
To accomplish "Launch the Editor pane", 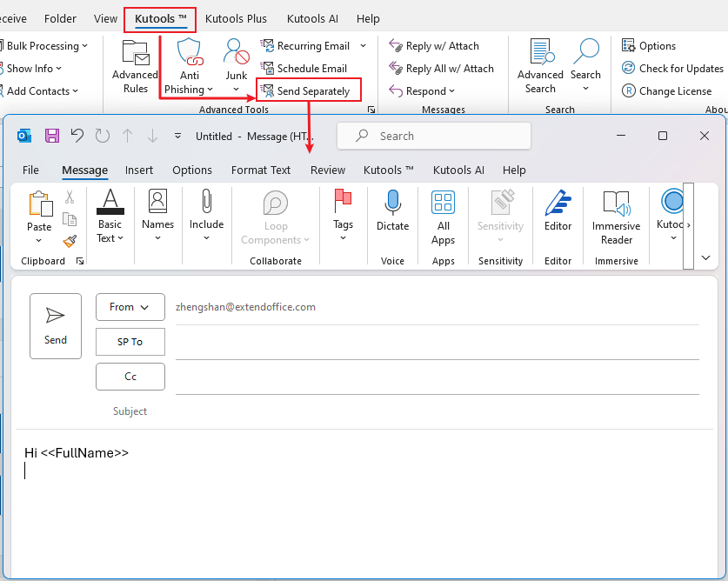I will [x=558, y=216].
